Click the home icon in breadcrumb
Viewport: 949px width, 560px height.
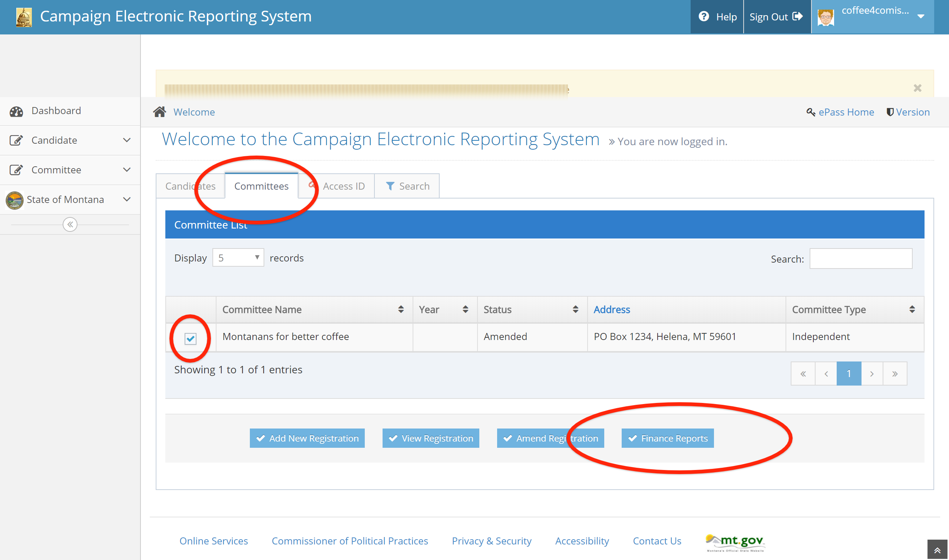(159, 112)
